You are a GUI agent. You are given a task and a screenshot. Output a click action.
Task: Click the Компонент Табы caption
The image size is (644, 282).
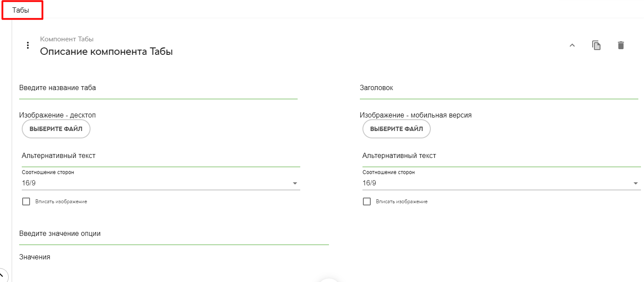tap(67, 39)
